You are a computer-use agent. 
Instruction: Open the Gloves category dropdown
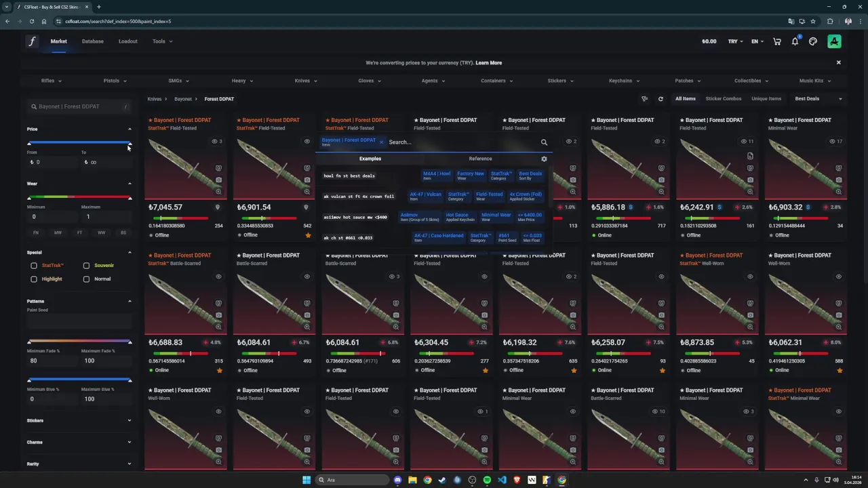(370, 81)
